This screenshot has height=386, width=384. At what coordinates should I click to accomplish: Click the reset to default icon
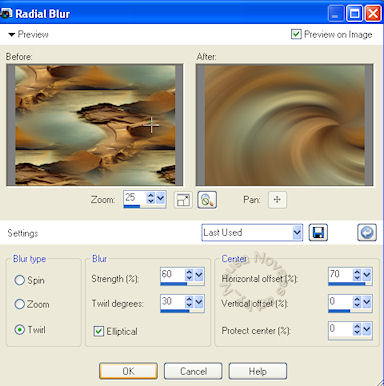(x=367, y=232)
